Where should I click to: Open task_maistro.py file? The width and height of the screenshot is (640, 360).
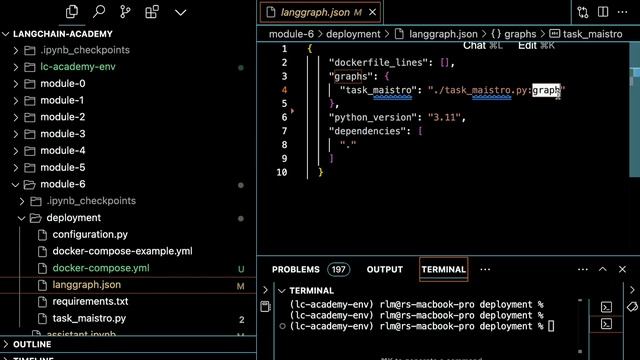tap(89, 318)
